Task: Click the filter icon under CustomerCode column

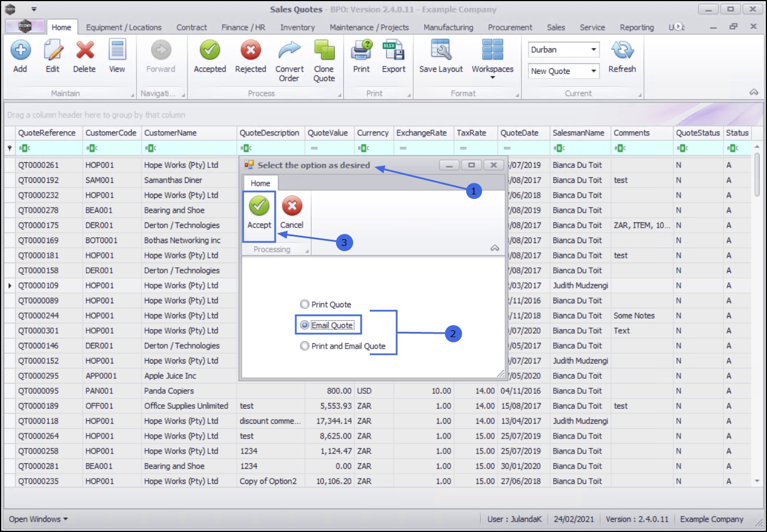Action: point(92,148)
